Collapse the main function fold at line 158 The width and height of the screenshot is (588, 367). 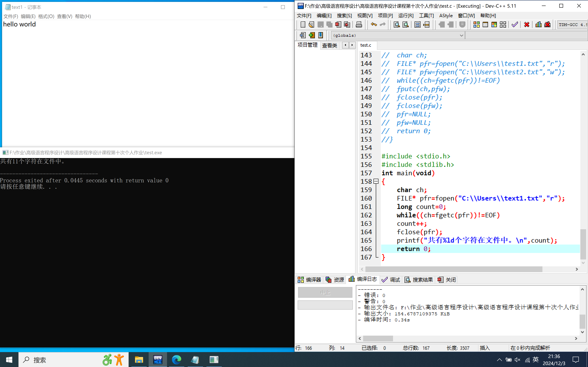click(x=376, y=181)
